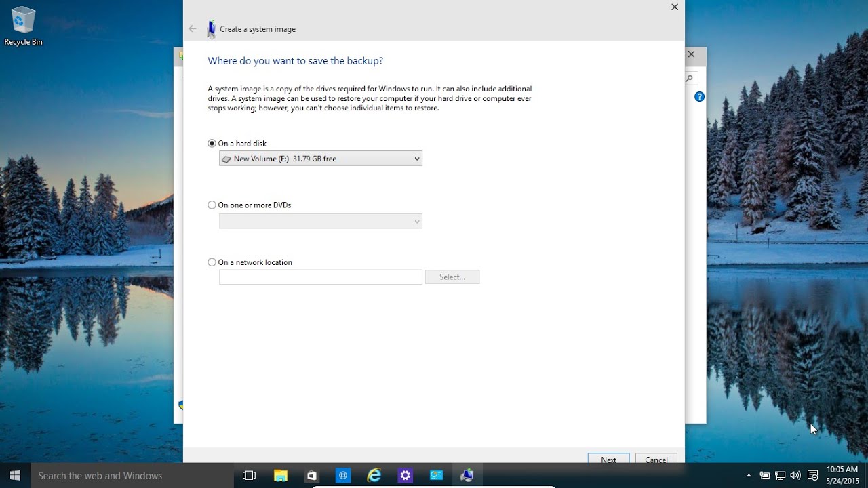This screenshot has width=868, height=488.
Task: Click the Cancel button
Action: (656, 459)
